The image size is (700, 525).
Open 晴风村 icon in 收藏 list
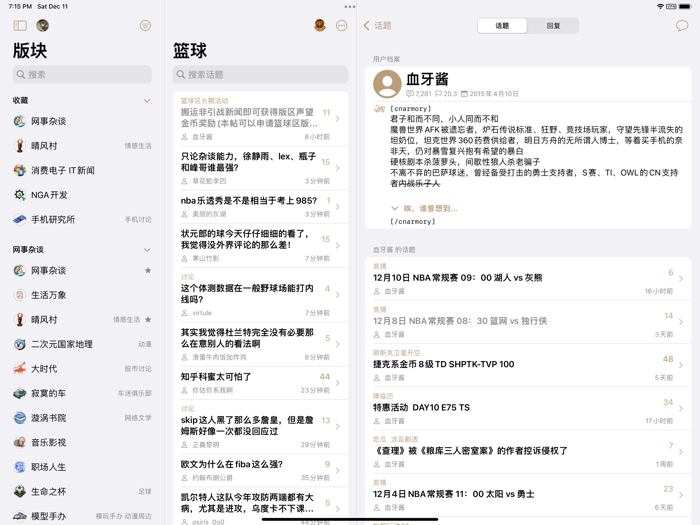click(19, 146)
